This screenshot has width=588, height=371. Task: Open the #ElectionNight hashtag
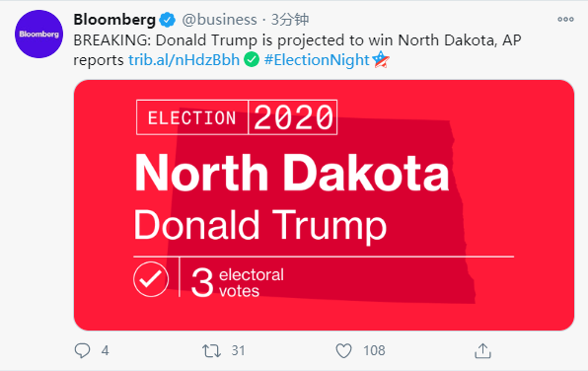[x=317, y=59]
